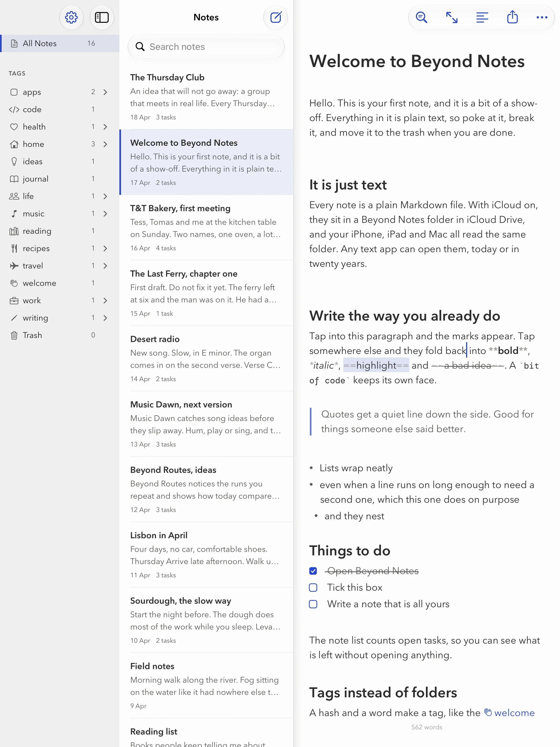Open find in note magnifier

421,18
